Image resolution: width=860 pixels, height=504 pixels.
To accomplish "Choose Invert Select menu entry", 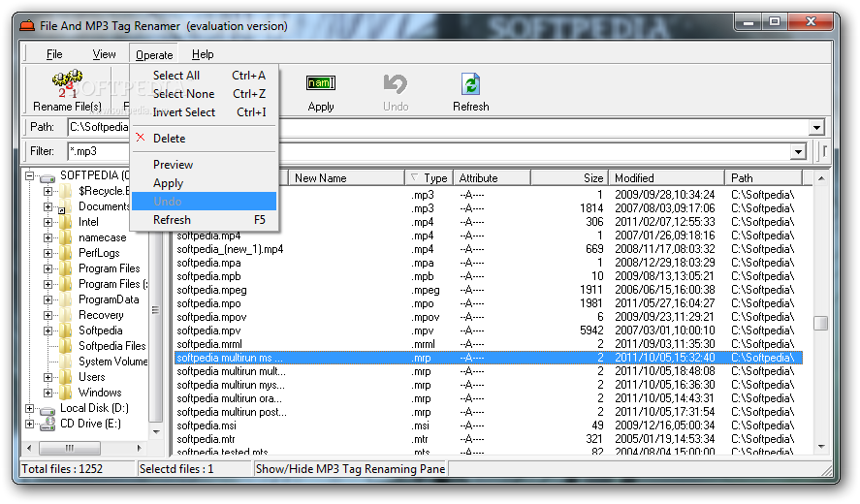I will point(206,111).
